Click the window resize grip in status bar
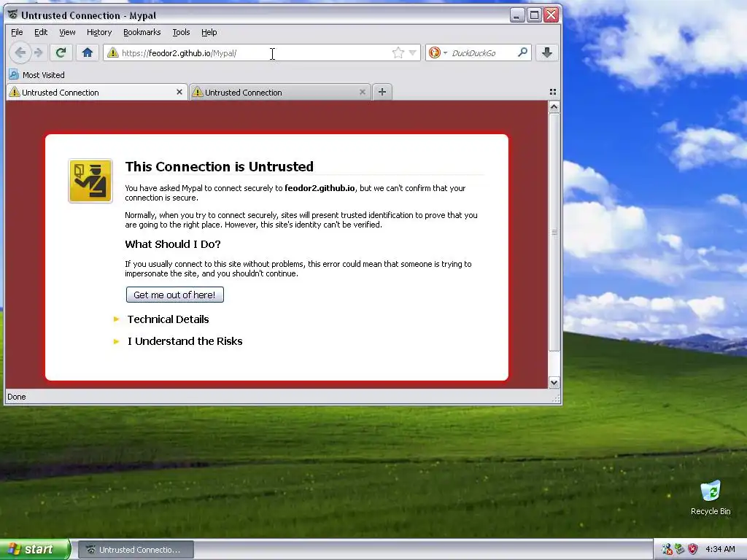Viewport: 747px width, 560px height. tap(556, 399)
